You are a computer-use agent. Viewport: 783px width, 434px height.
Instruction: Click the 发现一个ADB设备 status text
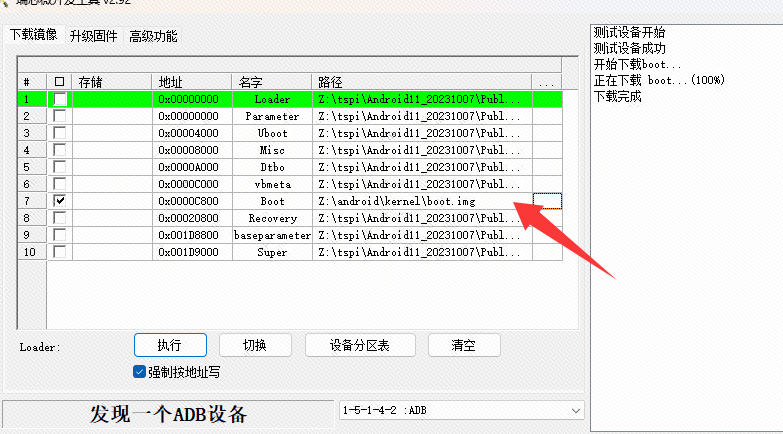point(168,415)
